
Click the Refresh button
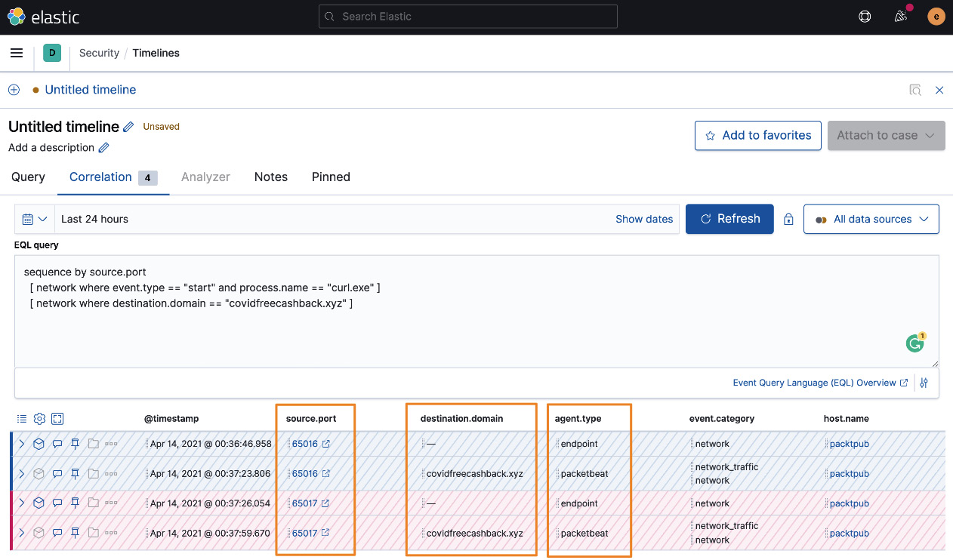[x=729, y=219]
